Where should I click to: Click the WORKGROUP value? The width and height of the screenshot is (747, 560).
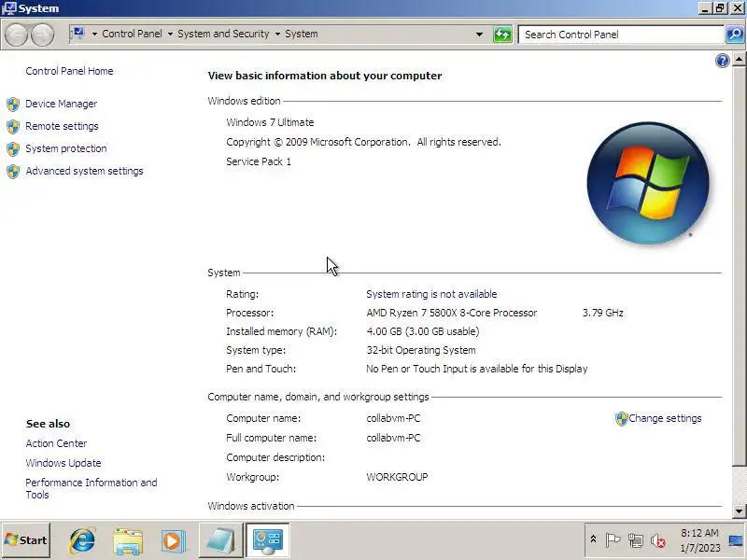coord(398,477)
